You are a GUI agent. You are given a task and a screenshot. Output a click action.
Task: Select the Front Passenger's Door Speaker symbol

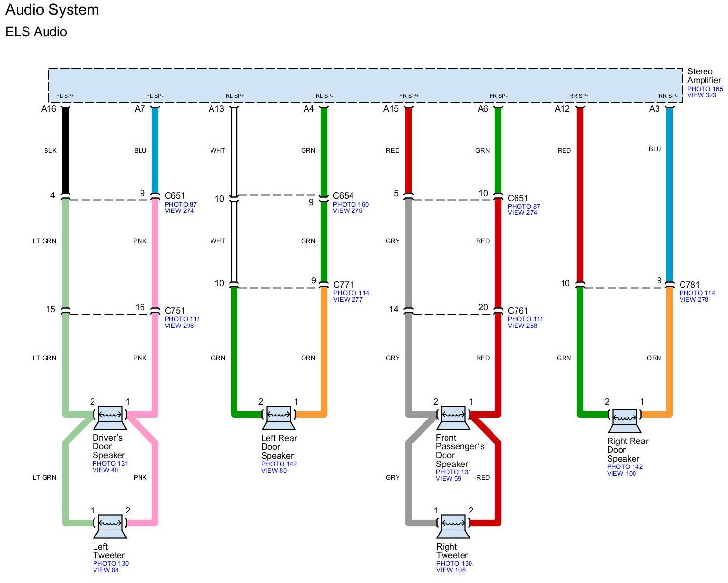click(x=453, y=418)
